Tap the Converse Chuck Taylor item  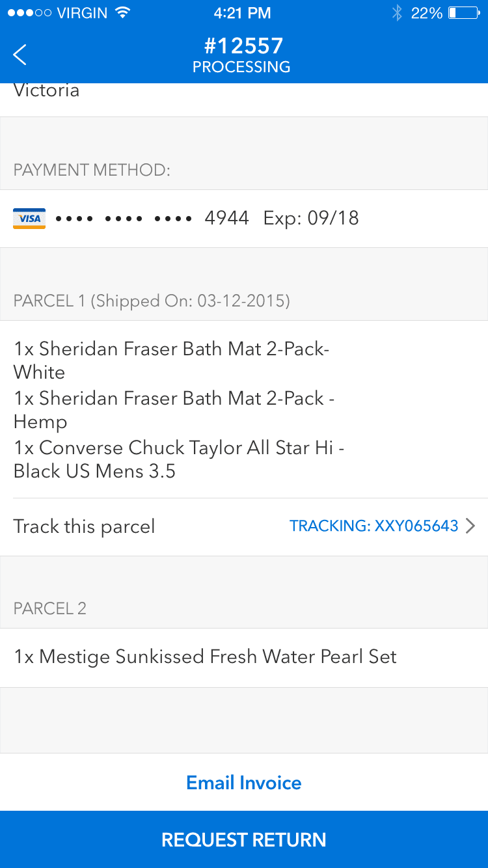(x=178, y=459)
